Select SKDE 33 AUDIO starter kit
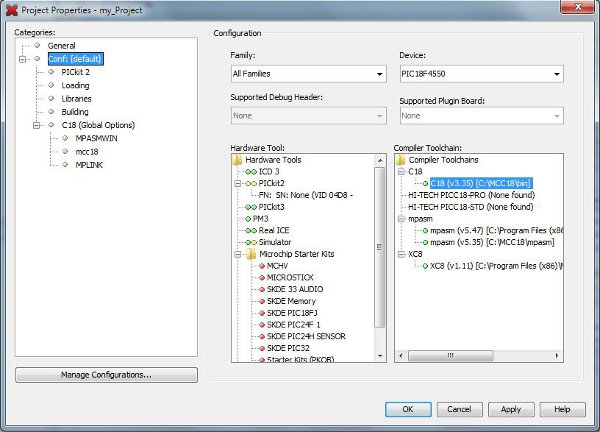The width and height of the screenshot is (600, 432). [x=295, y=289]
